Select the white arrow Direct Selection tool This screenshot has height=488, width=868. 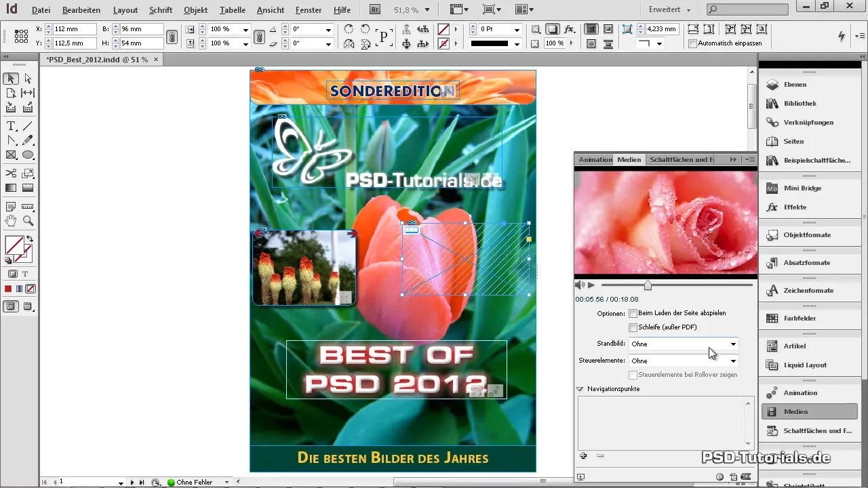(x=28, y=79)
